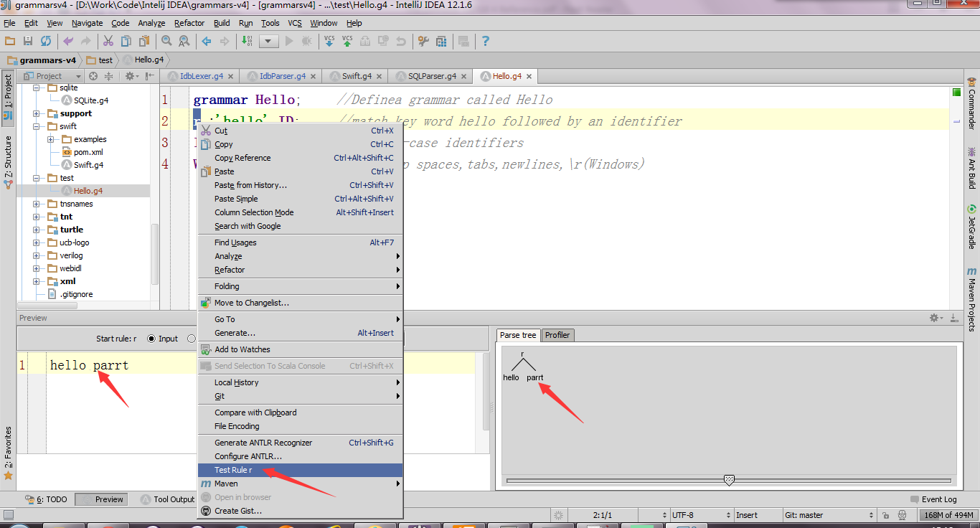This screenshot has width=980, height=528.
Task: Click the Preview panel gear icon
Action: (x=936, y=318)
